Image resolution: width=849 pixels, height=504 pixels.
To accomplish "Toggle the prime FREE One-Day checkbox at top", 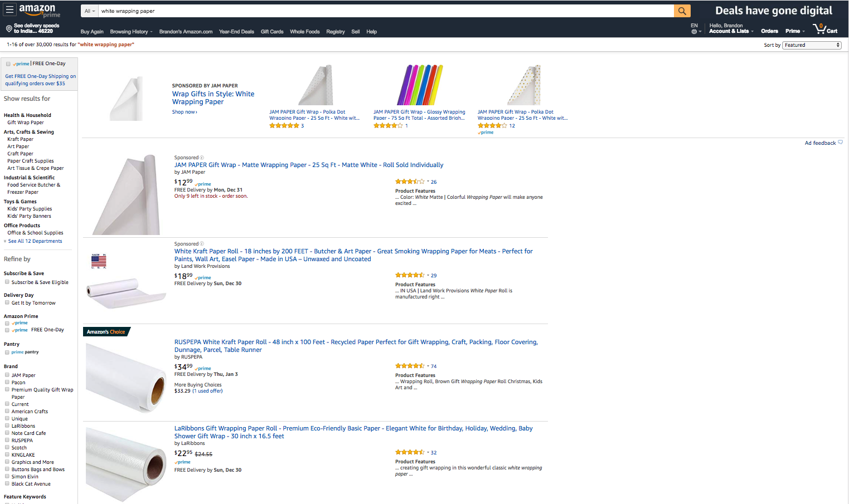I will 8,64.
